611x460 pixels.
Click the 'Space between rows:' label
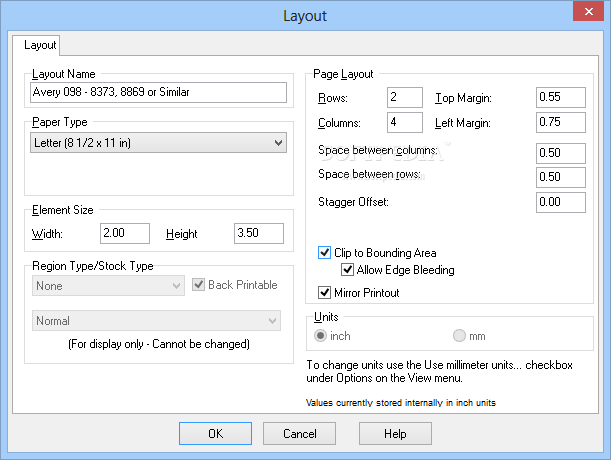click(369, 174)
